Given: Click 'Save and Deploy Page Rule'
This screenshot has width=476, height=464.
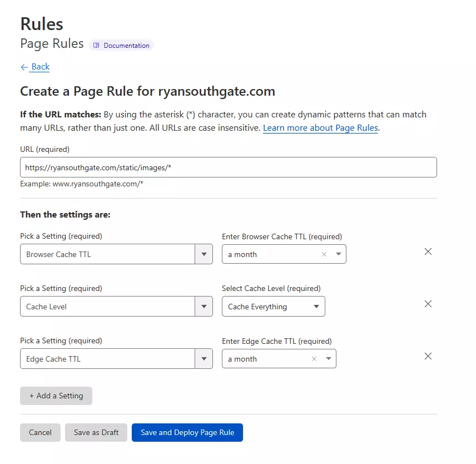Looking at the screenshot, I should click(187, 432).
